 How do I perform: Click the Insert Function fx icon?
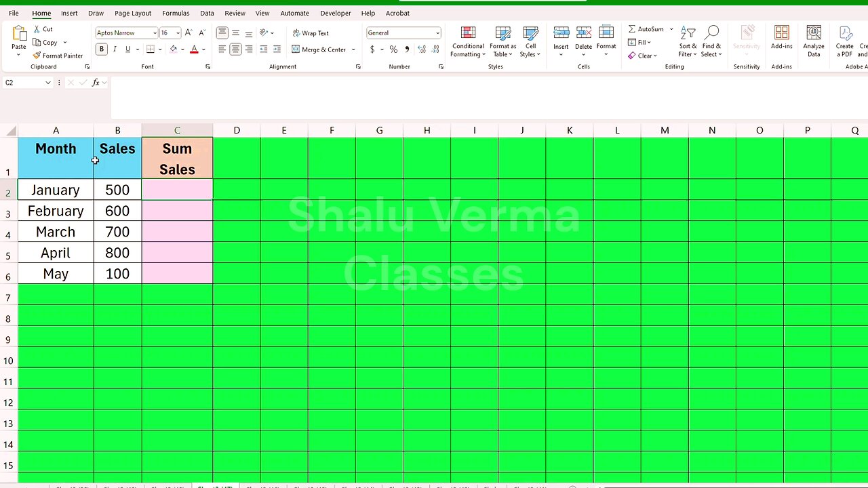(96, 83)
